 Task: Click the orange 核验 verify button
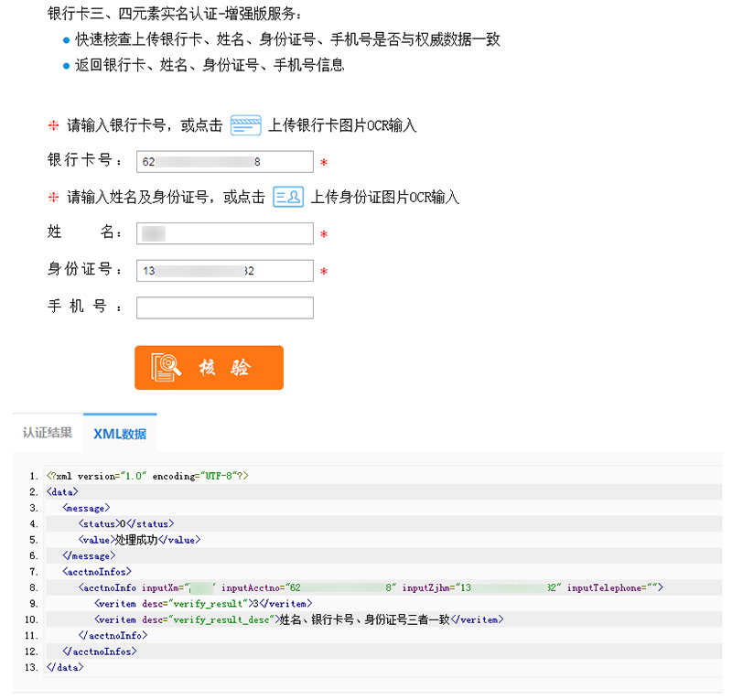click(x=209, y=368)
